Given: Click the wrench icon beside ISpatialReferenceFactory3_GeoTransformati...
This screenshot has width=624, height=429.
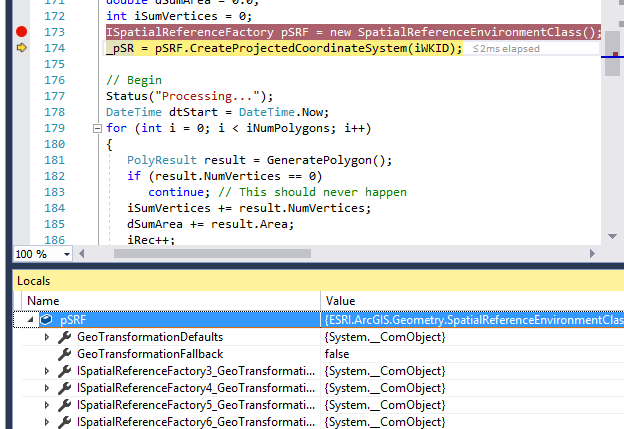Looking at the screenshot, I should [x=64, y=371].
